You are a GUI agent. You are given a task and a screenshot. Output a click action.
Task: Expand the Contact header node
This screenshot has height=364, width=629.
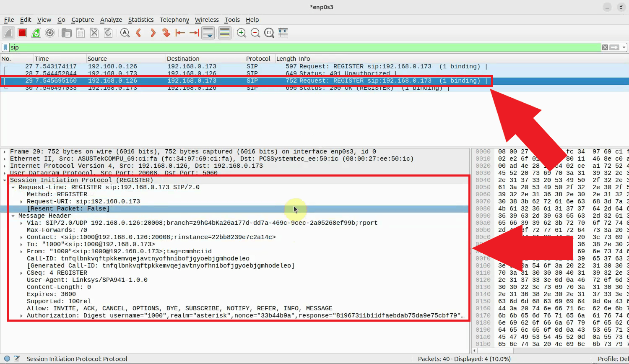tap(21, 237)
